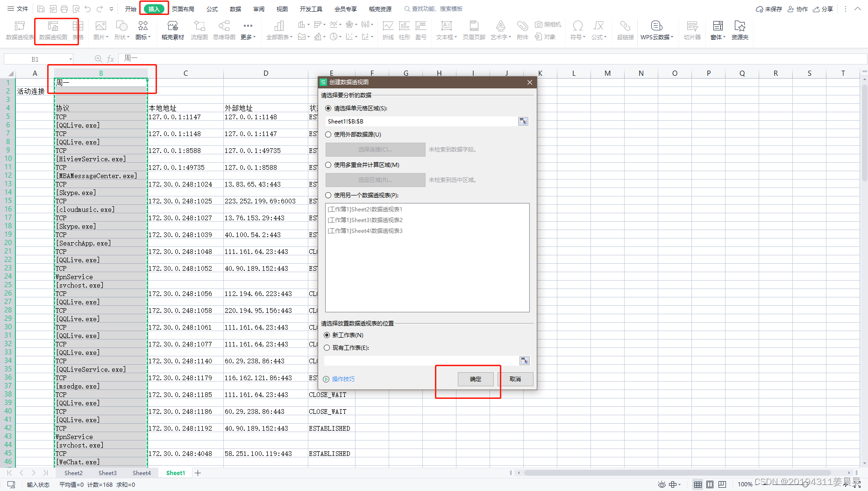The image size is (868, 491).
Task: Click range picker icon for existing worksheet
Action: click(x=525, y=361)
